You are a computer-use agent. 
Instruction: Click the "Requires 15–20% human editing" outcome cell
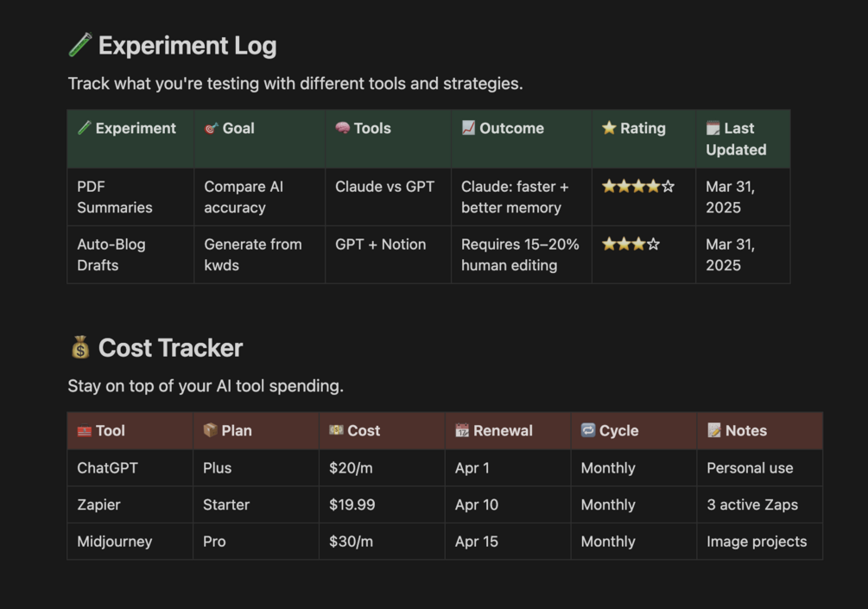click(520, 255)
